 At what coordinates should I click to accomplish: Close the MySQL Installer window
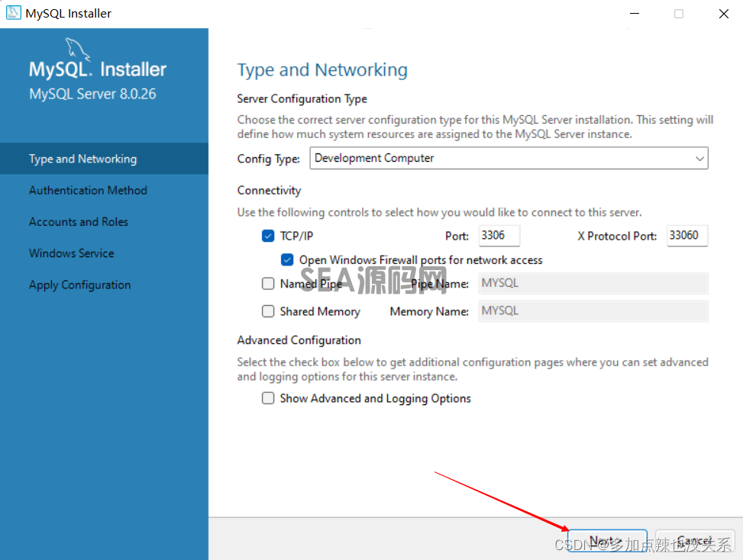(x=724, y=13)
